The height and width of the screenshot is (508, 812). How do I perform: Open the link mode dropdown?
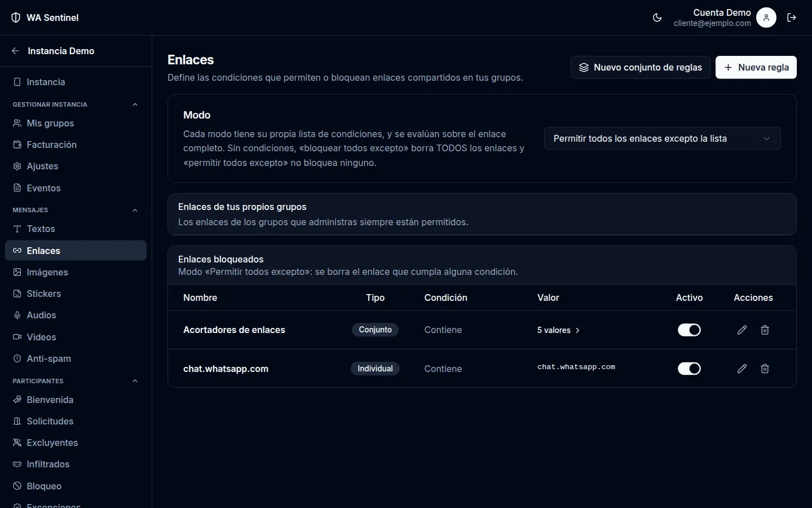(x=662, y=138)
